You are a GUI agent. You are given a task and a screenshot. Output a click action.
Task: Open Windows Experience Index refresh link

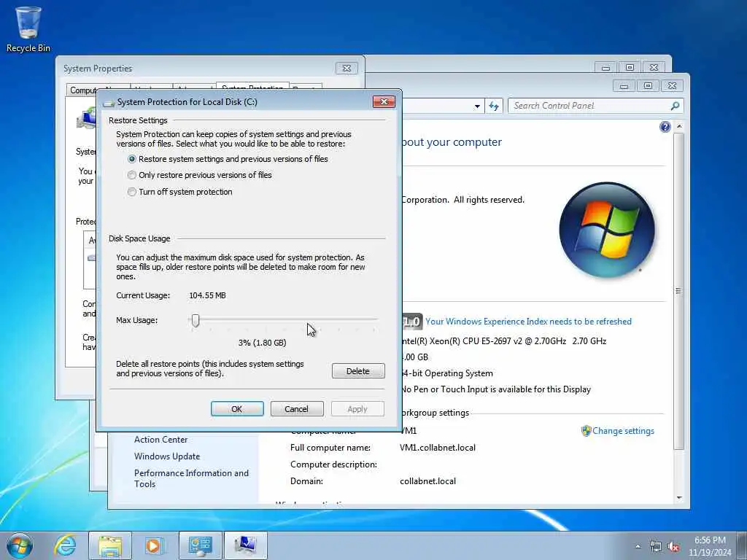tap(528, 322)
